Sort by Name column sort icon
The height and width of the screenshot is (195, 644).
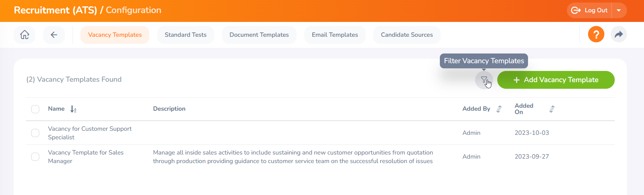(73, 109)
